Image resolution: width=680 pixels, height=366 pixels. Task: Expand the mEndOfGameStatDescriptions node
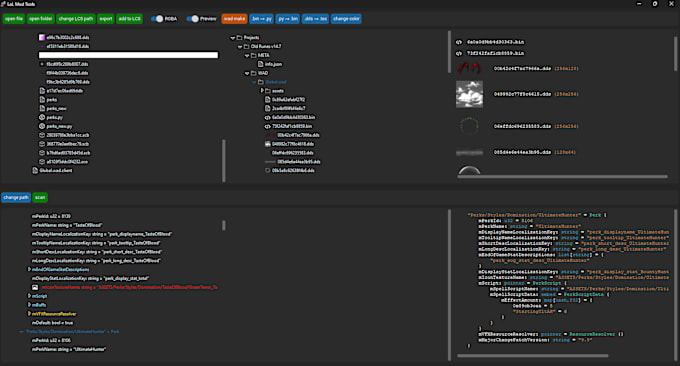29,269
